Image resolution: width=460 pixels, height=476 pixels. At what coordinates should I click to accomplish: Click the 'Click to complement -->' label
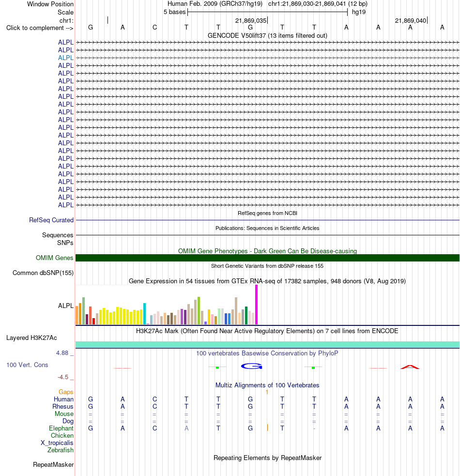point(40,28)
